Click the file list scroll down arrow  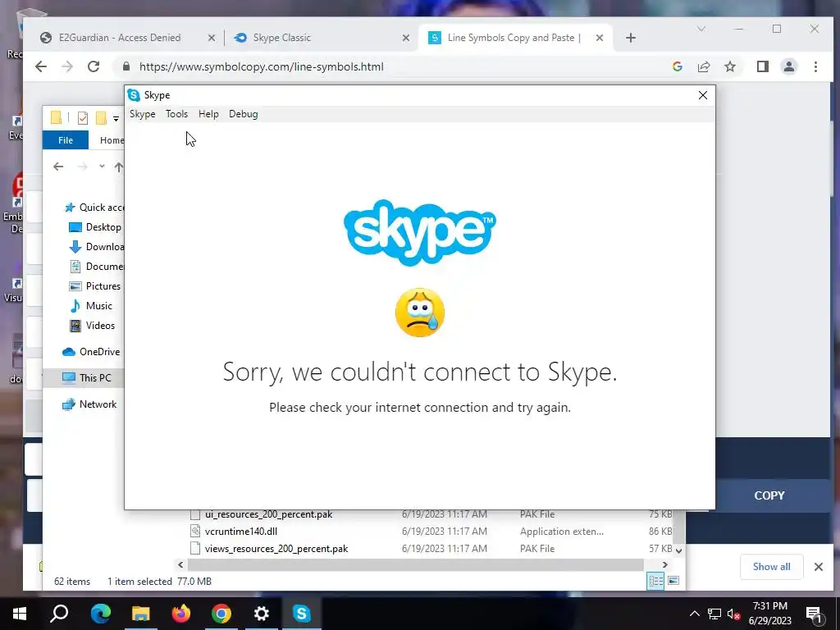tap(678, 550)
